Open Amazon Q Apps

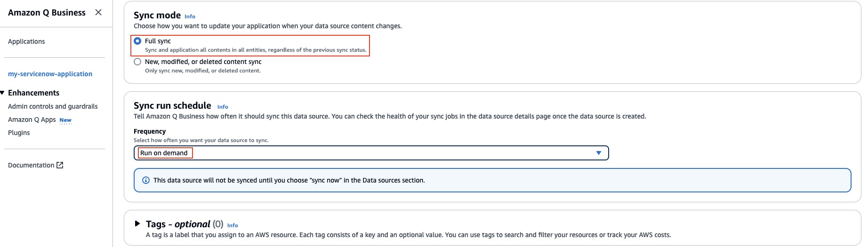click(x=32, y=120)
